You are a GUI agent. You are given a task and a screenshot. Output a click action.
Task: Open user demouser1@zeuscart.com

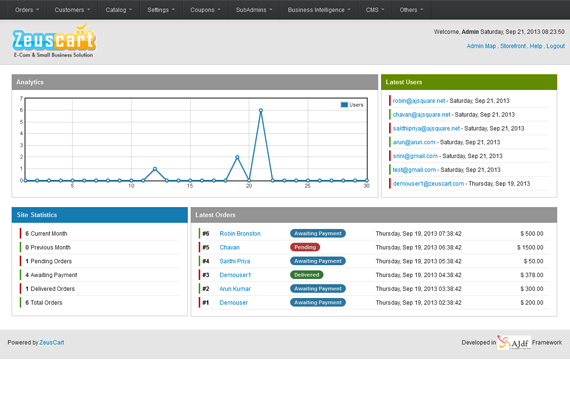[428, 184]
